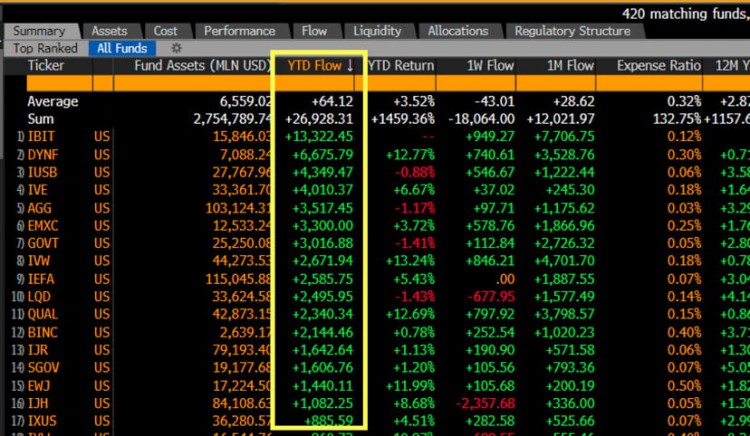Open the EMXC ticker row
This screenshot has height=436, width=750.
point(43,226)
